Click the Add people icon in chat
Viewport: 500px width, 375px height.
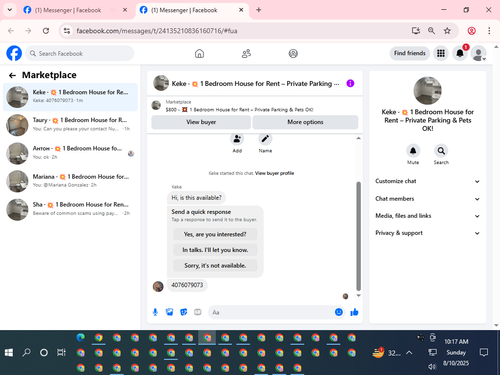pyautogui.click(x=237, y=139)
